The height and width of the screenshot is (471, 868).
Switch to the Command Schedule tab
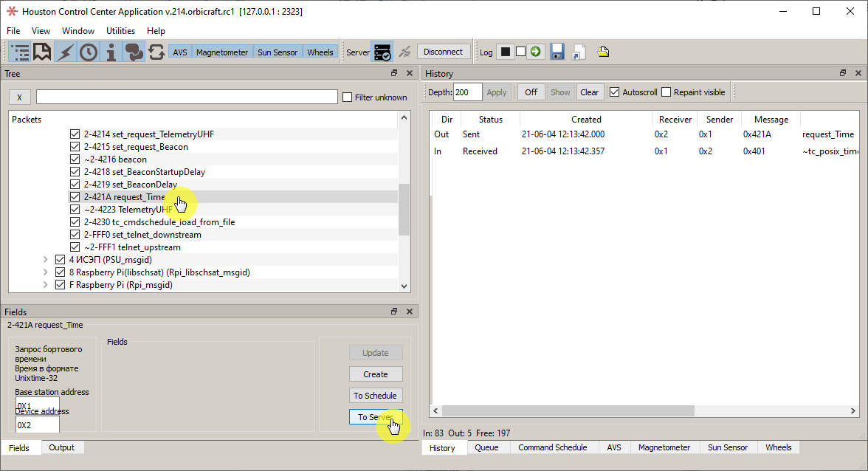coord(552,447)
